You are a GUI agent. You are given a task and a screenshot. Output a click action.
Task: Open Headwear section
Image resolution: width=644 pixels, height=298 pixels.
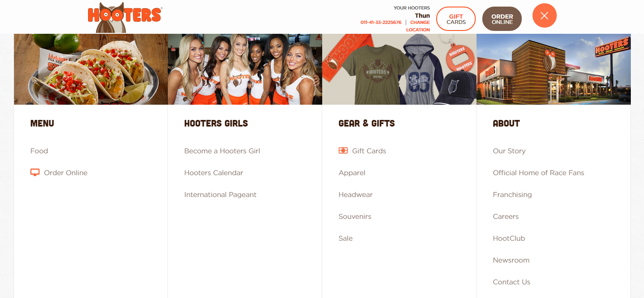[x=356, y=195]
